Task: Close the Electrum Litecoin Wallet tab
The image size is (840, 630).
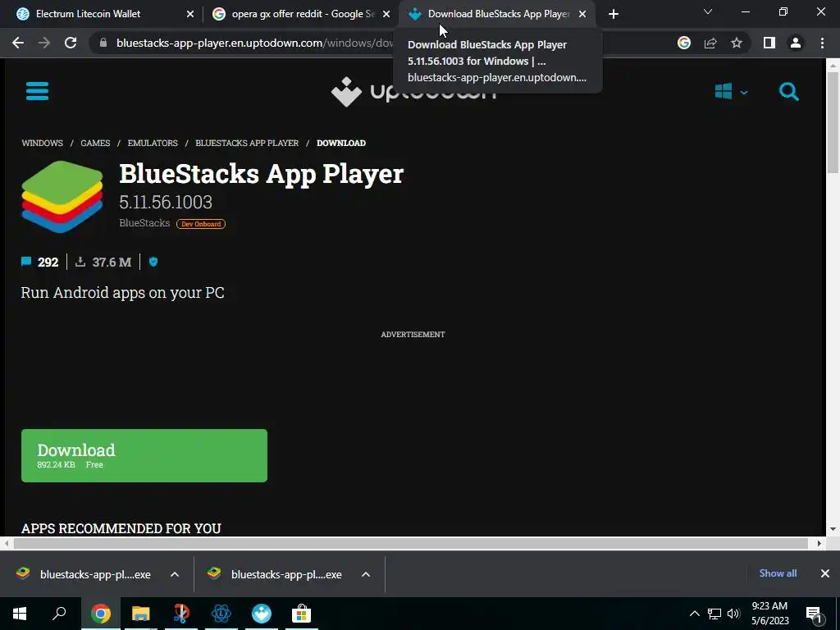Action: pyautogui.click(x=190, y=15)
